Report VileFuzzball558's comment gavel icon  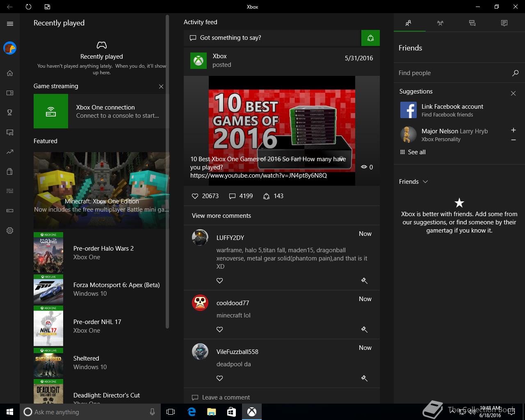[x=364, y=378]
